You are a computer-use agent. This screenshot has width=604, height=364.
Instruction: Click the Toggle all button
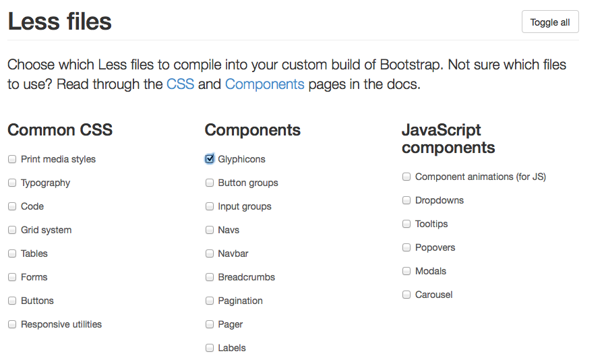click(549, 22)
